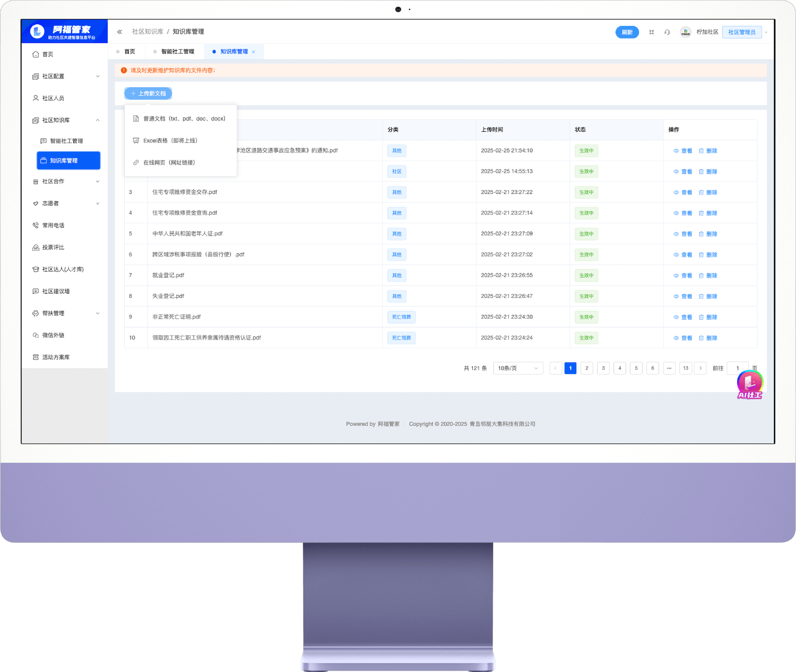Close the 知识库管理 tab

(x=254, y=52)
